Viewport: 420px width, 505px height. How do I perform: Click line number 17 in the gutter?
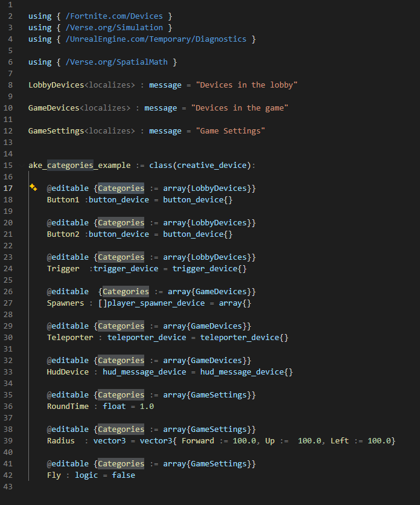(8, 188)
